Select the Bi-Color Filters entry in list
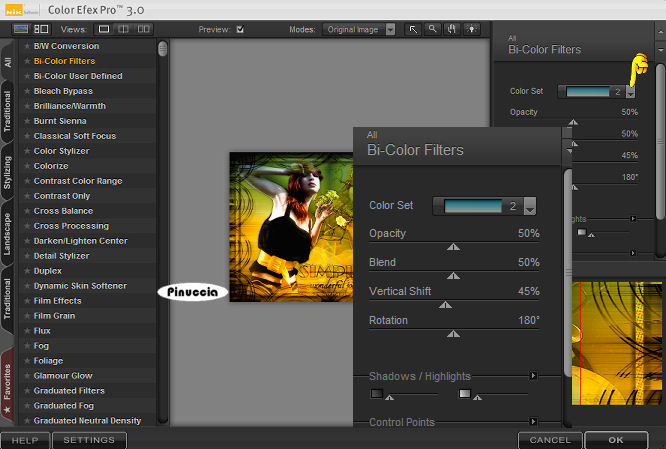 tap(65, 61)
